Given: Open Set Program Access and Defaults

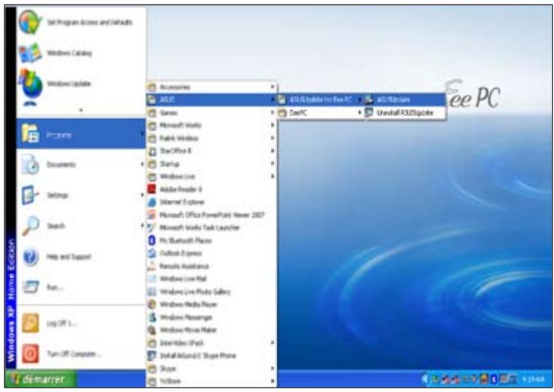Looking at the screenshot, I should (x=81, y=22).
